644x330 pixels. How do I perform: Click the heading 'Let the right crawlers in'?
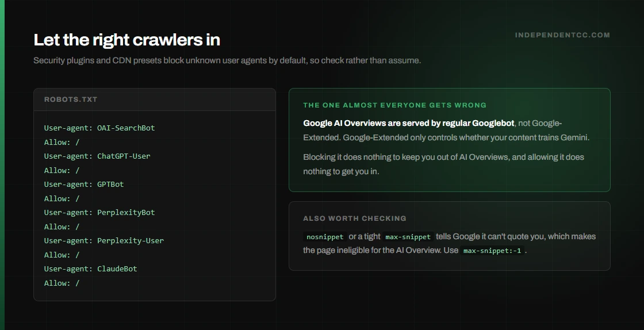pyautogui.click(x=126, y=40)
